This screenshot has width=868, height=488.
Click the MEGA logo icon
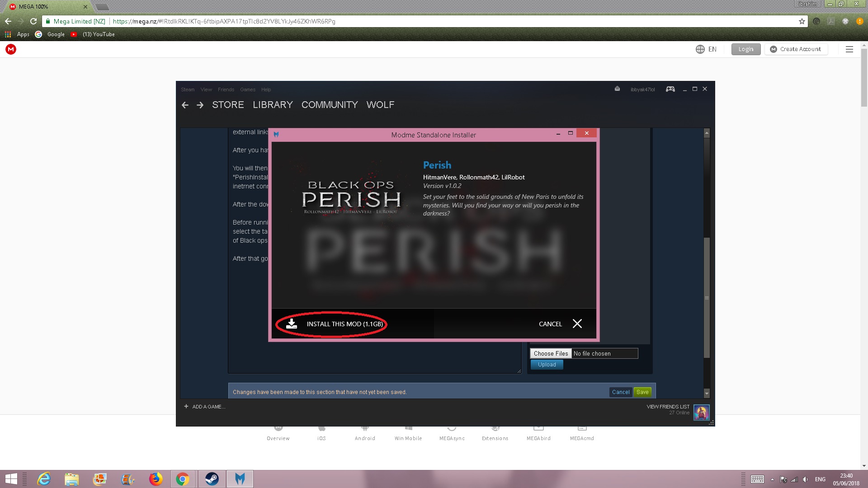tap(11, 49)
